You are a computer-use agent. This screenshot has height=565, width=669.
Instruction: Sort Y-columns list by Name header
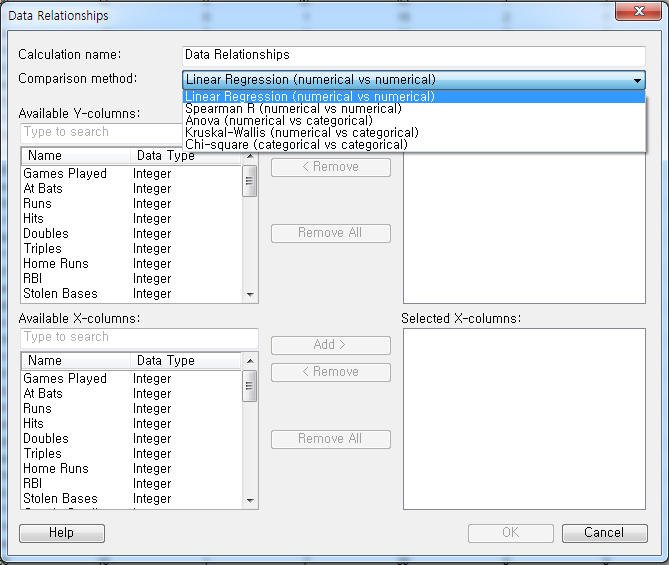tap(76, 156)
